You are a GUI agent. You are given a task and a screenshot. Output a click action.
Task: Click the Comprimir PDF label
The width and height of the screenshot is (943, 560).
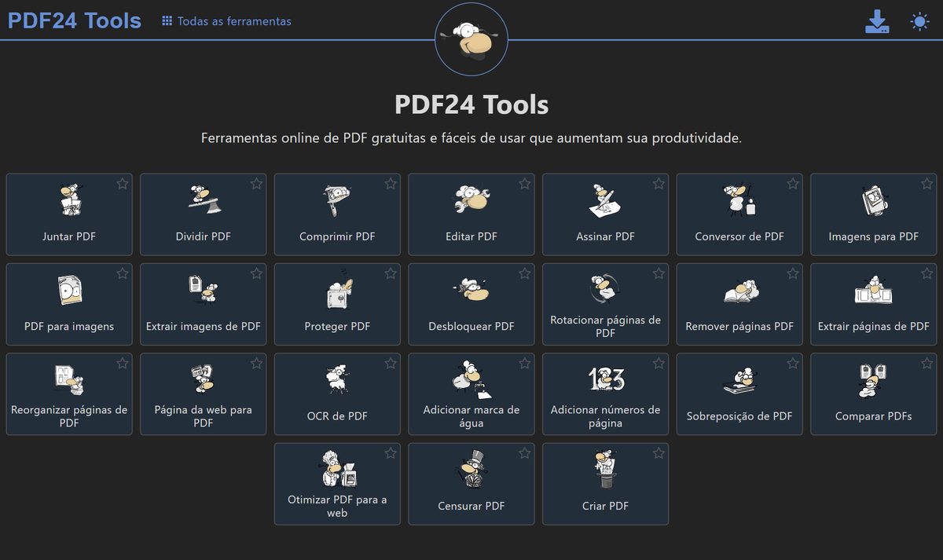pyautogui.click(x=337, y=236)
